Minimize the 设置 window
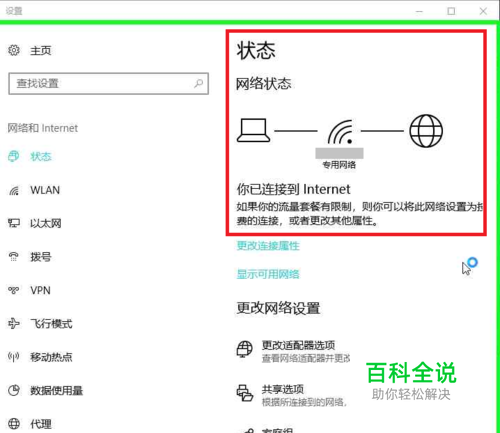Screen dimensions: 500x433 (x=419, y=11)
